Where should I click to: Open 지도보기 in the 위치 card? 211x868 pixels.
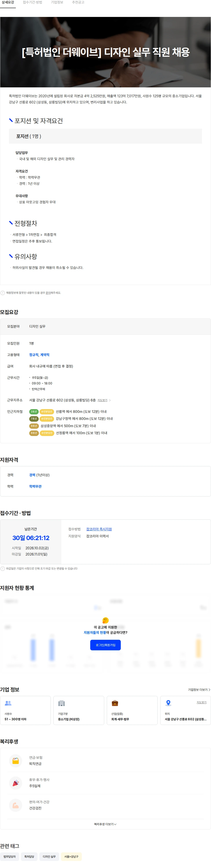point(201,702)
